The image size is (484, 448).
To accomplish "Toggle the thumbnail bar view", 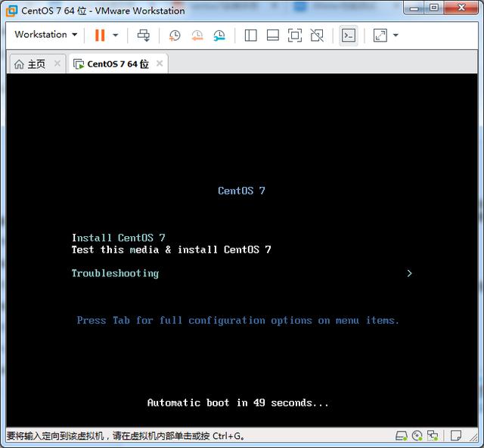I will click(273, 36).
